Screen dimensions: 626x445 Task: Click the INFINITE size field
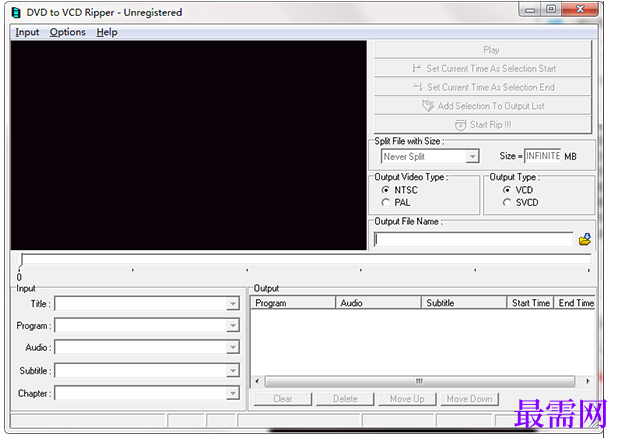[x=542, y=156]
